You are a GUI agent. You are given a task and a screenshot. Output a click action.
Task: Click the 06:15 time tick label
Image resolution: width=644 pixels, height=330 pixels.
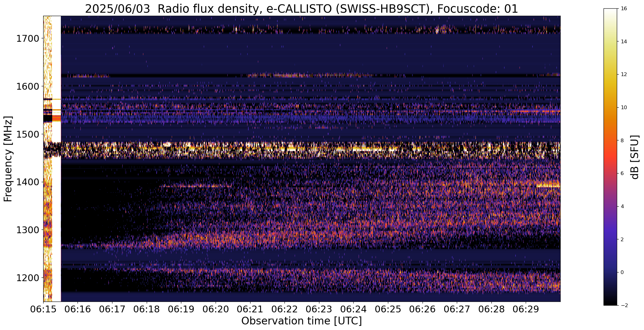point(43,309)
